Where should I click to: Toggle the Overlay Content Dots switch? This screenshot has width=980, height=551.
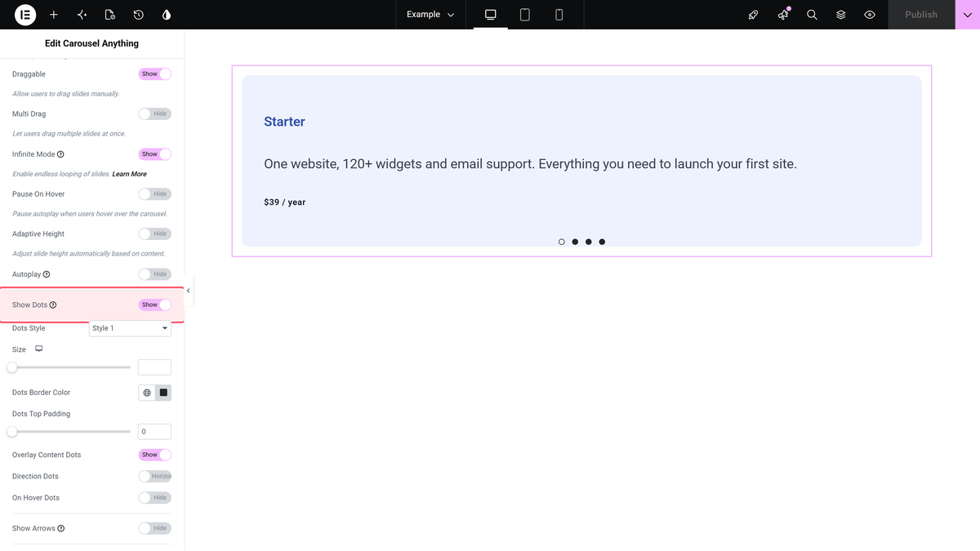[155, 455]
